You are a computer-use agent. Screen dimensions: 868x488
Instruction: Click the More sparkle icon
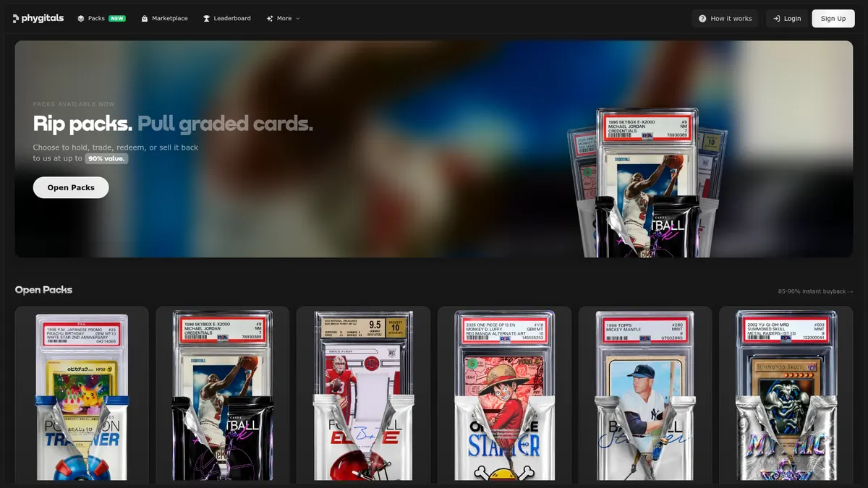point(270,18)
